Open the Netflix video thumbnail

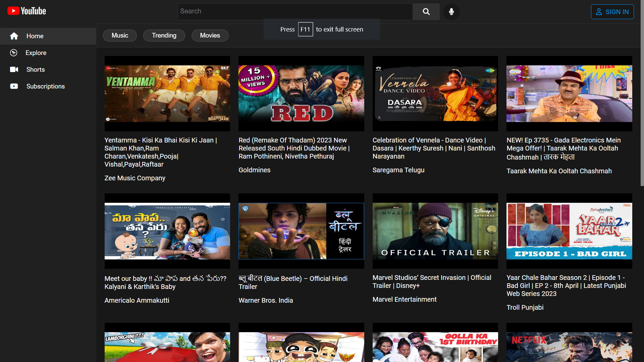coord(569,343)
